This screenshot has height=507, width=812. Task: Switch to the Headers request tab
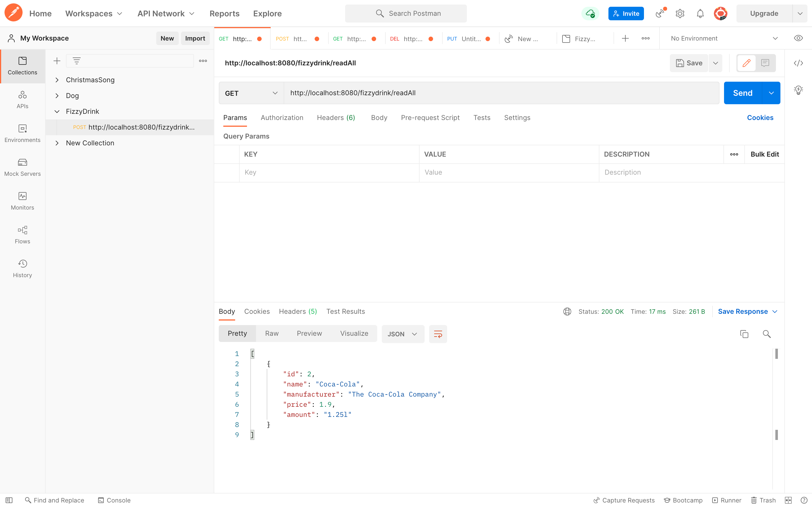(x=336, y=117)
